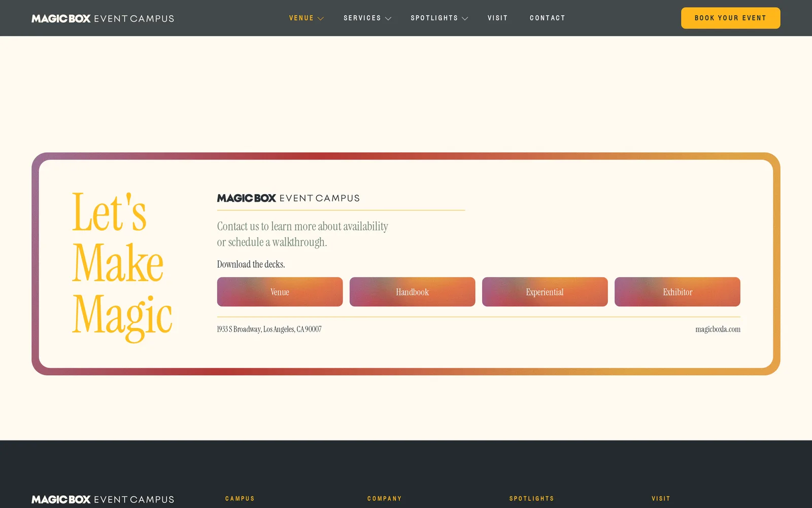Open the magicboxla.com link
The image size is (812, 508).
(718, 329)
